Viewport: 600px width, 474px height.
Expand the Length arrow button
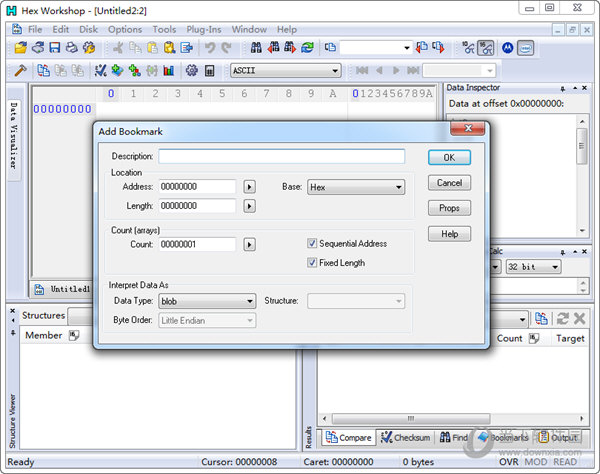[249, 206]
